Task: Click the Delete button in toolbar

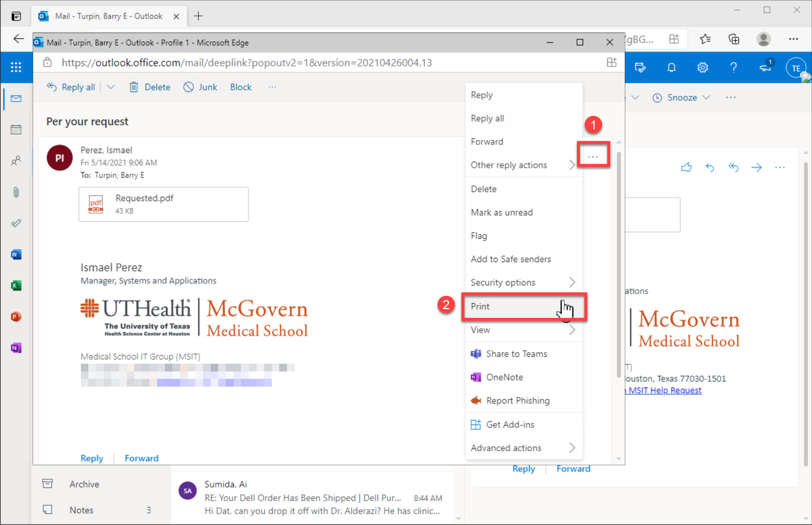Action: click(x=150, y=87)
